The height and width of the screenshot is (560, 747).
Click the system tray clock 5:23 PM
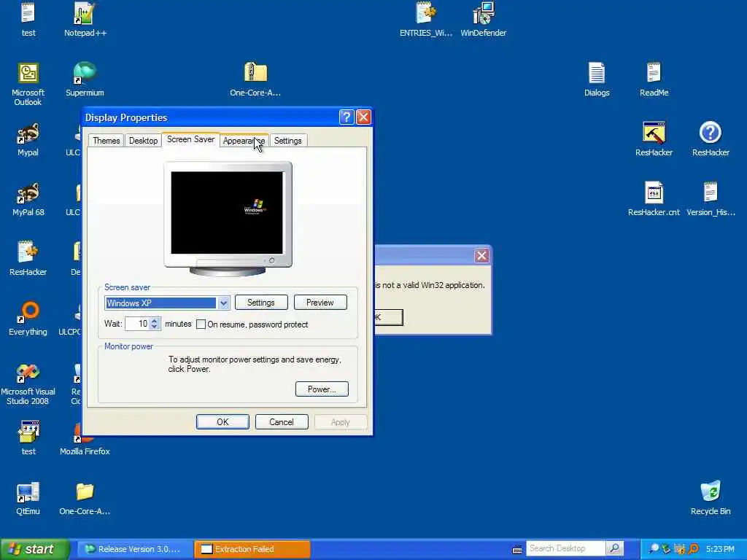(x=720, y=550)
